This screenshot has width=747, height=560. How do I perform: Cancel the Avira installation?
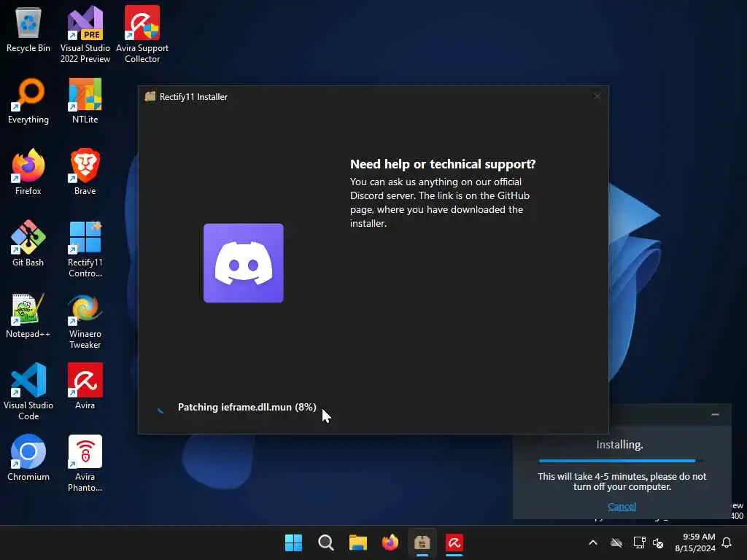pos(622,506)
